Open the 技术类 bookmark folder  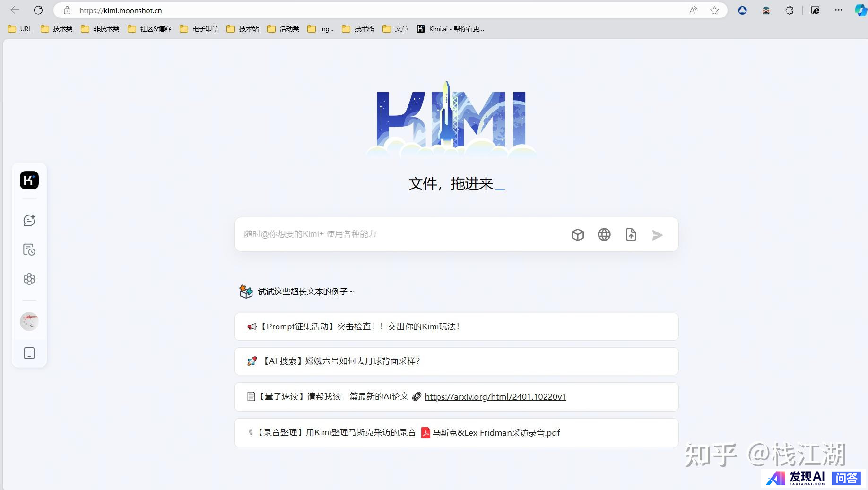(57, 29)
